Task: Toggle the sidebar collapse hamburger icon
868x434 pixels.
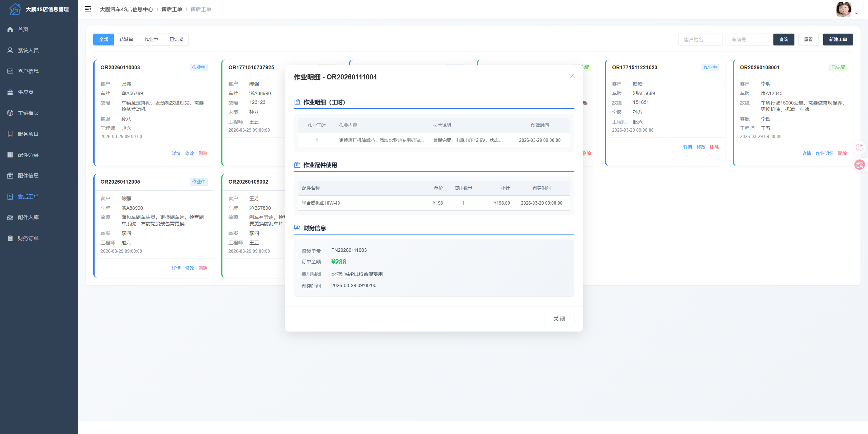Action: point(88,9)
